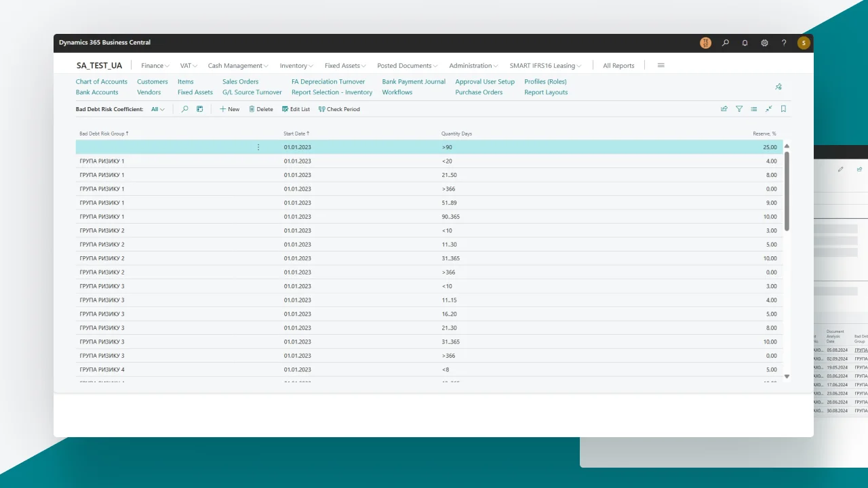The height and width of the screenshot is (488, 868).
Task: Expand the Fixed Assets menu dropdown
Action: pyautogui.click(x=345, y=66)
